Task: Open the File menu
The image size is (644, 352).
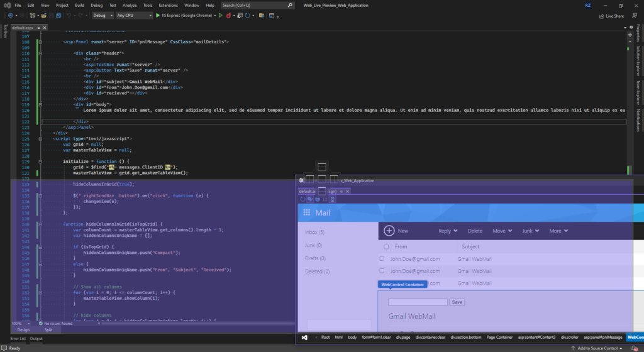Action: click(x=18, y=5)
